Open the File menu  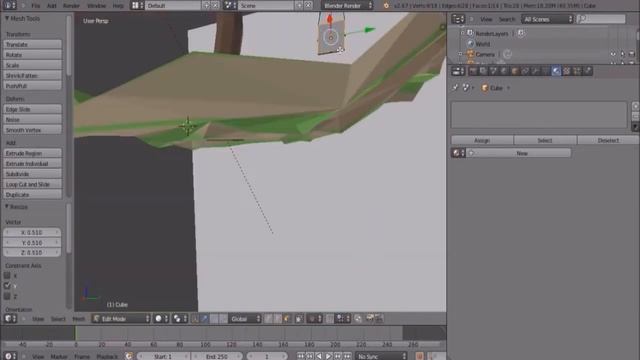pos(36,6)
